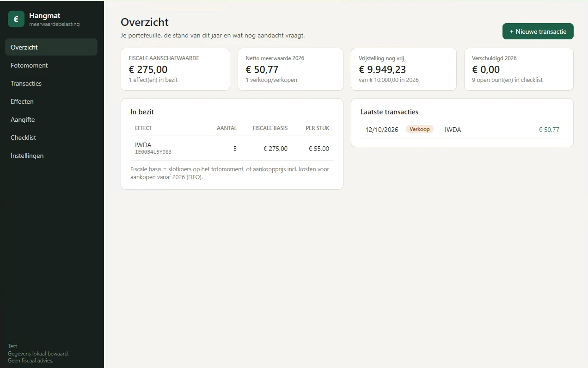Open Transacties in the sidebar
Image resolution: width=588 pixels, height=368 pixels.
[x=51, y=83]
